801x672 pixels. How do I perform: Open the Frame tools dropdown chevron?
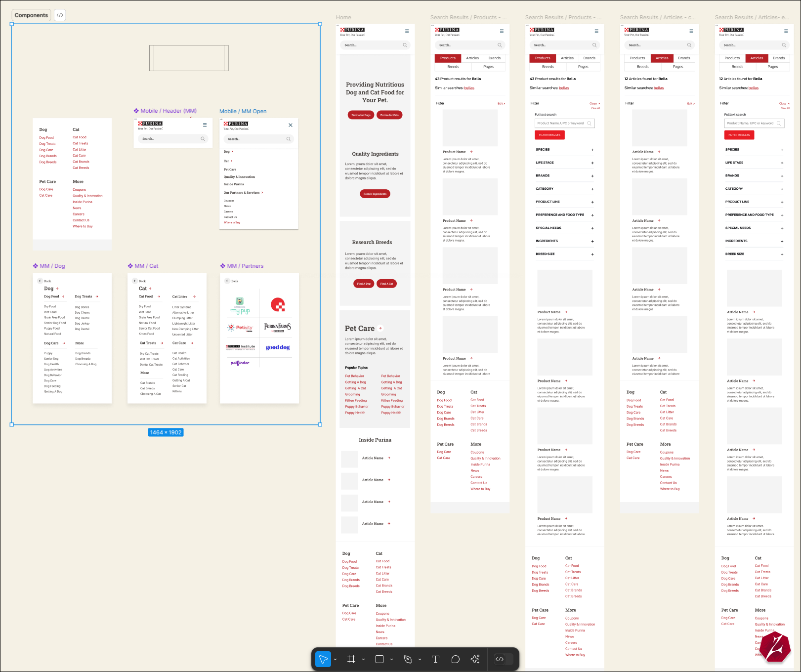tap(364, 660)
